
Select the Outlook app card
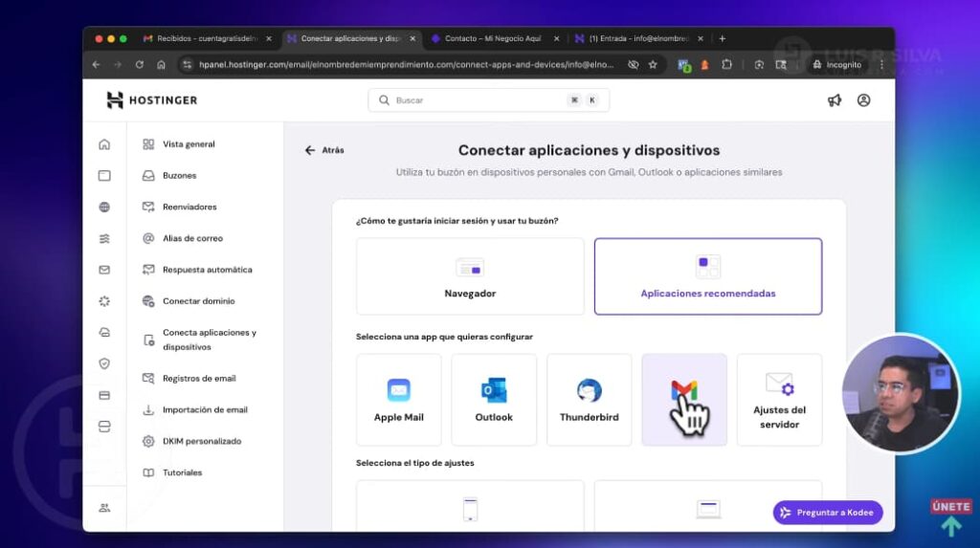click(494, 400)
